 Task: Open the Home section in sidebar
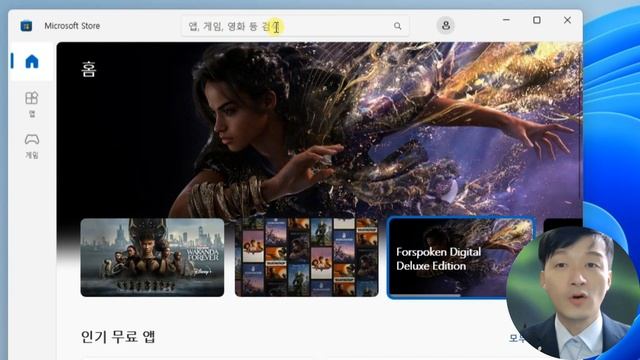click(x=31, y=62)
